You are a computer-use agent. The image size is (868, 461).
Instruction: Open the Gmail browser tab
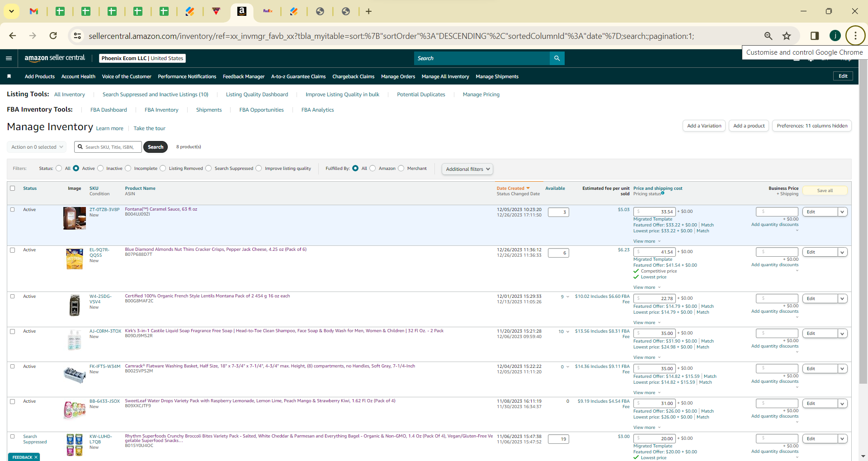pos(34,11)
